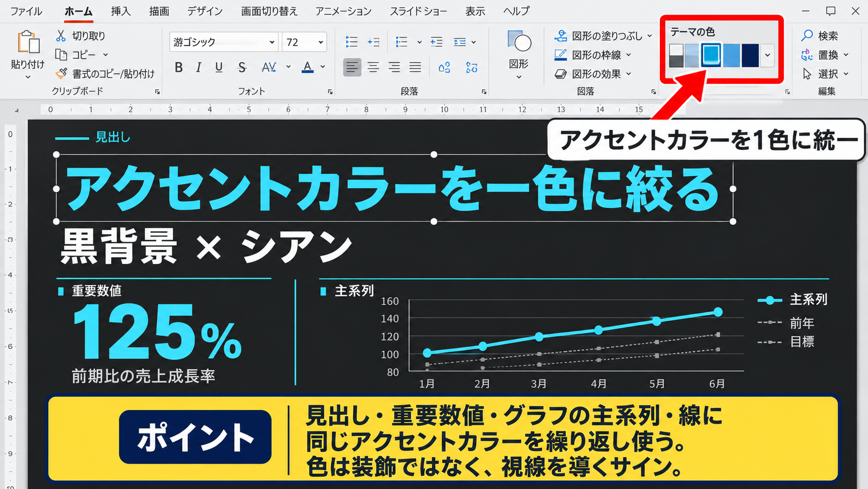This screenshot has width=868, height=489.
Task: Open the Font (フォント) group dialog launcher
Action: 330,92
